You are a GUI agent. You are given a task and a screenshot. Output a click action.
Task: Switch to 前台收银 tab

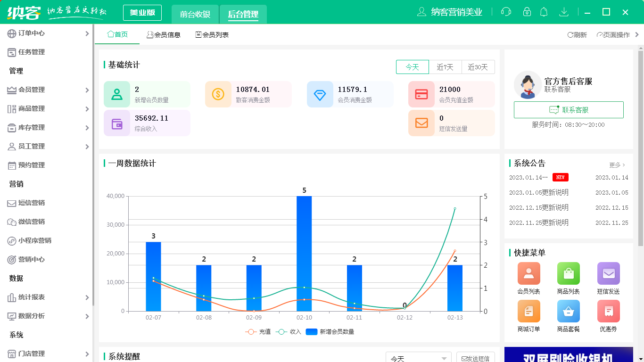click(195, 14)
